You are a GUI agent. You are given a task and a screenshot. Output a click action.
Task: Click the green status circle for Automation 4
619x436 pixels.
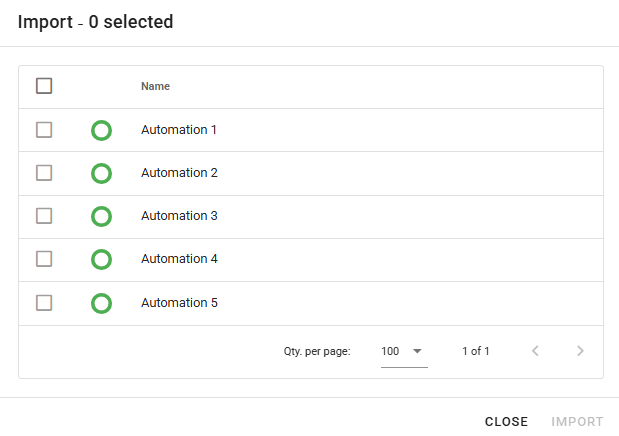coord(101,260)
